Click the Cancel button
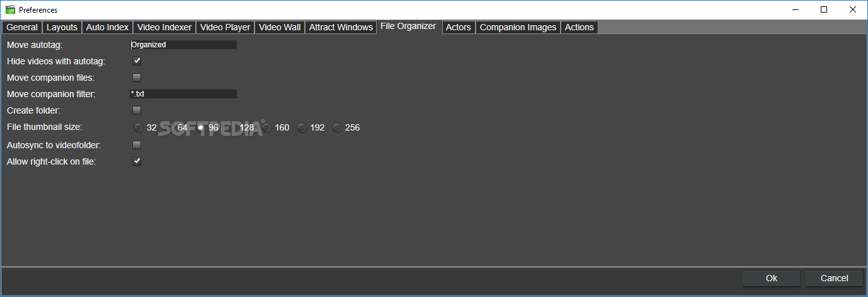This screenshot has height=297, width=868. tap(835, 278)
